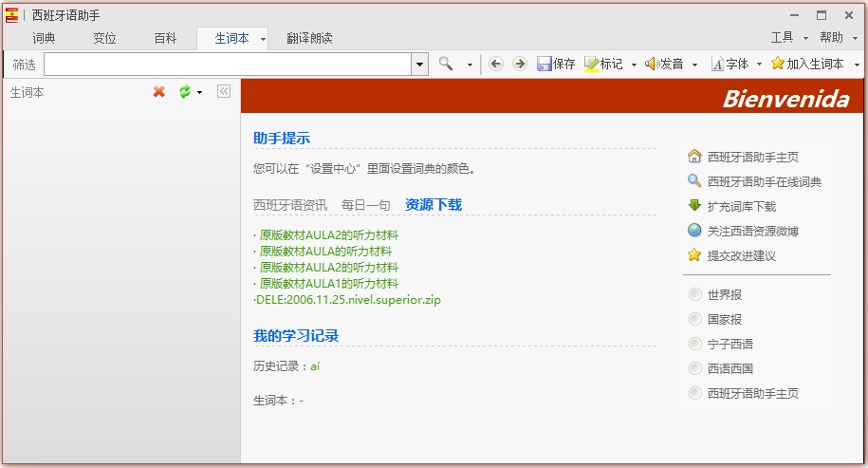Click the back navigation arrow icon
Screen dimensions: 868x468
496,64
